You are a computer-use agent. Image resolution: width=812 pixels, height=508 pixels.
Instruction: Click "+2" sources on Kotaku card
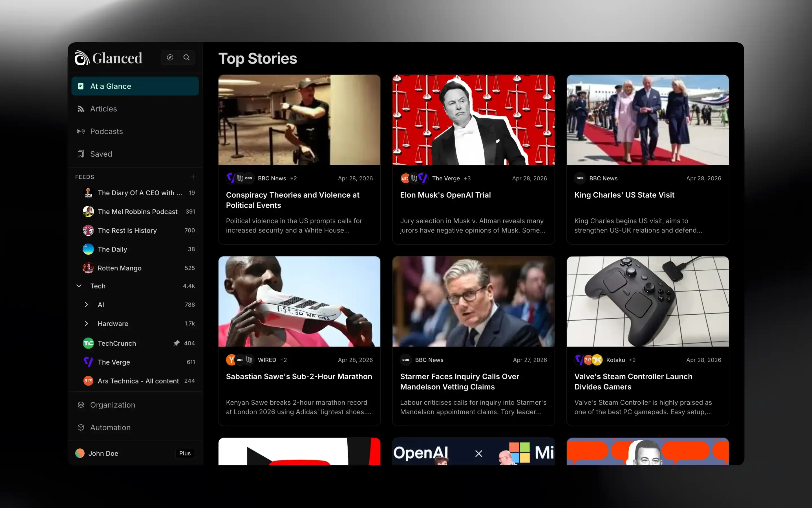pos(632,360)
